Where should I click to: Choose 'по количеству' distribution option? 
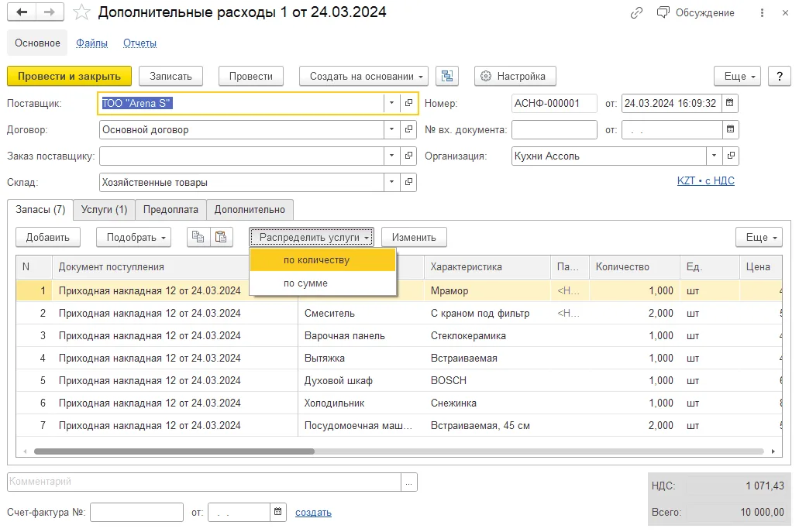coord(322,260)
